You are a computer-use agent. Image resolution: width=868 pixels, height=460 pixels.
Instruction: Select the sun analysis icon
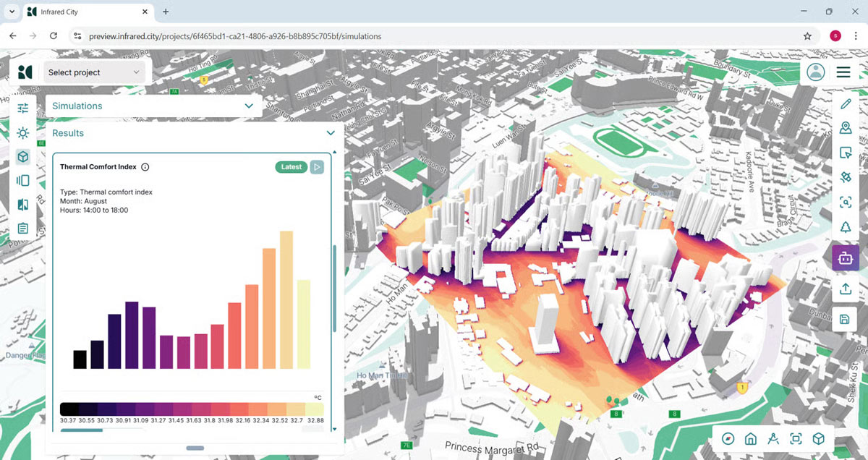click(x=23, y=133)
